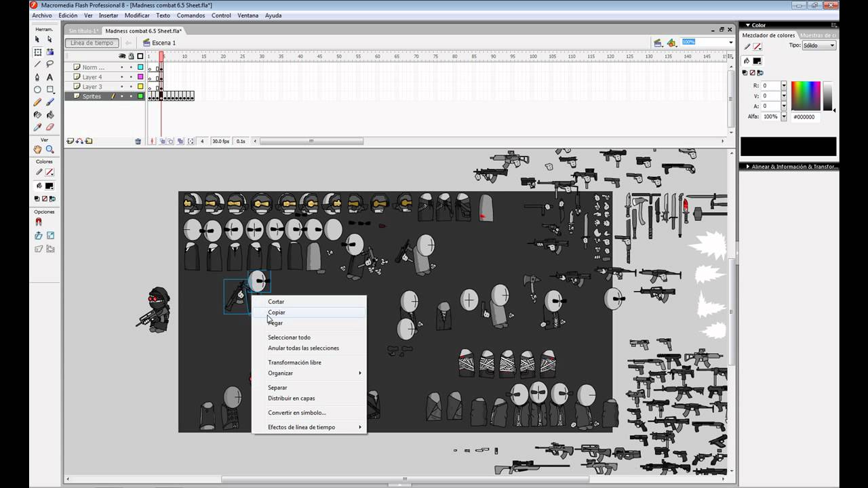Viewport: 868px width, 488px height.
Task: Toggle visibility dot of Layer 4
Action: point(122,77)
